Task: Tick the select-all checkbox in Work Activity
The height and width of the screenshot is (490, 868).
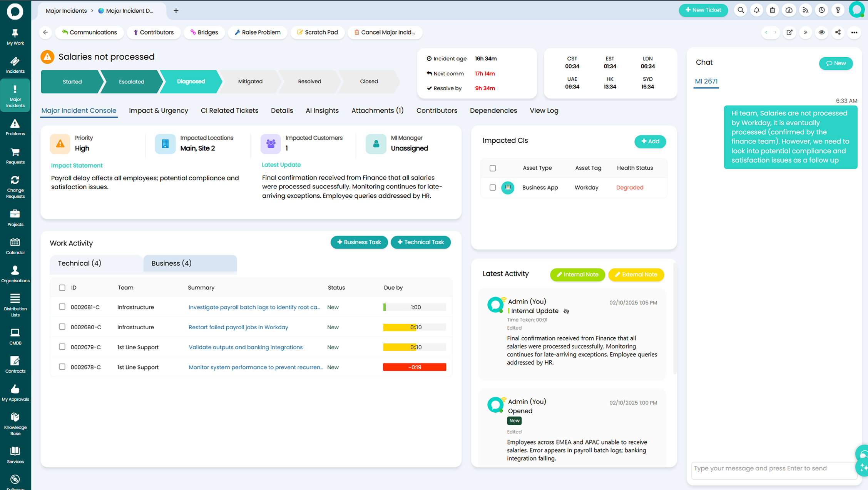Action: [62, 288]
